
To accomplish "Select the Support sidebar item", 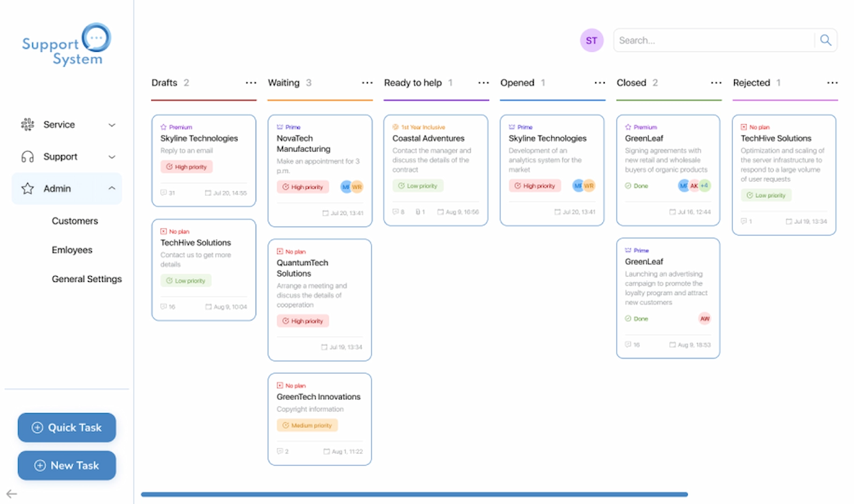I will 67,157.
